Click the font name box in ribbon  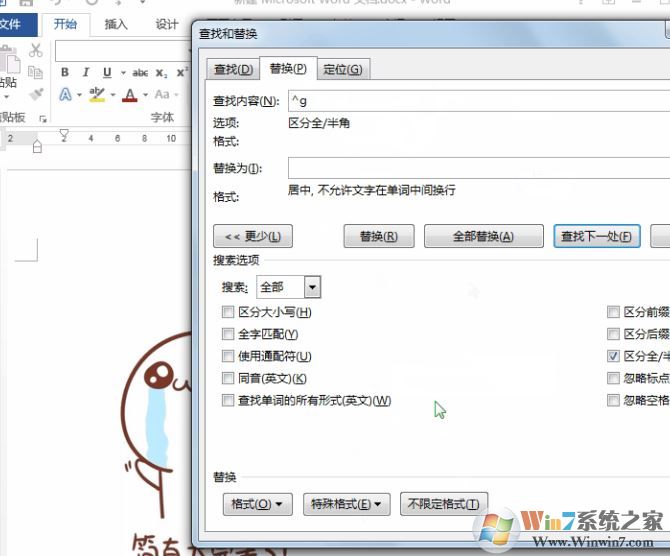(x=122, y=51)
